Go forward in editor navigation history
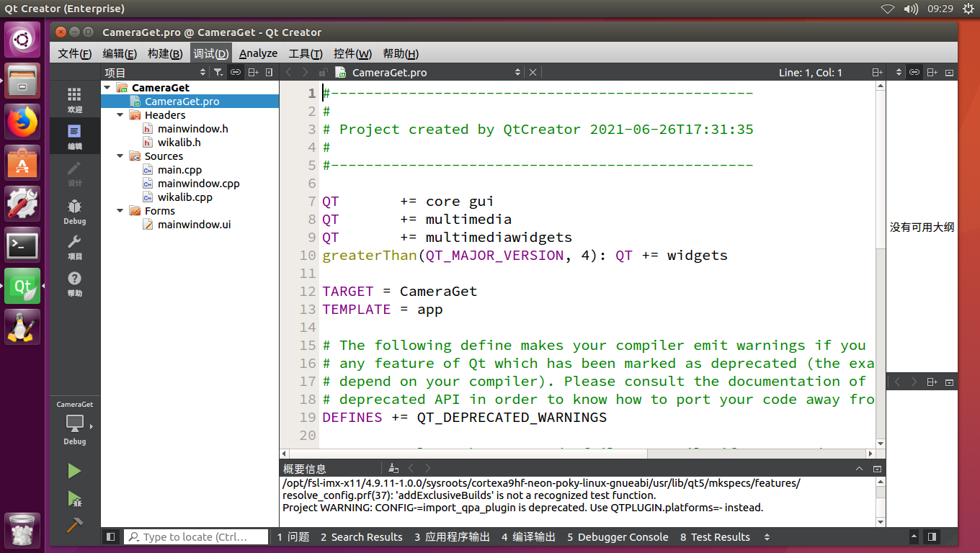Viewport: 980px width, 553px height. [x=306, y=72]
